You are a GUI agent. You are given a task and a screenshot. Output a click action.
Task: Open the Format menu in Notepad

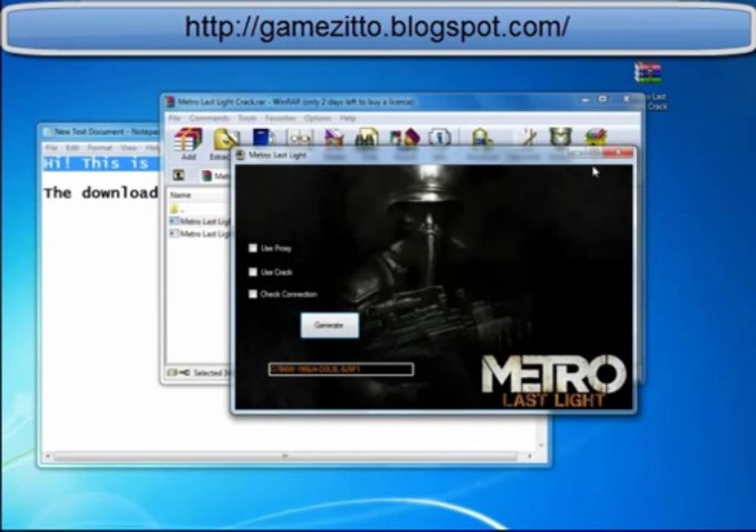pos(100,148)
